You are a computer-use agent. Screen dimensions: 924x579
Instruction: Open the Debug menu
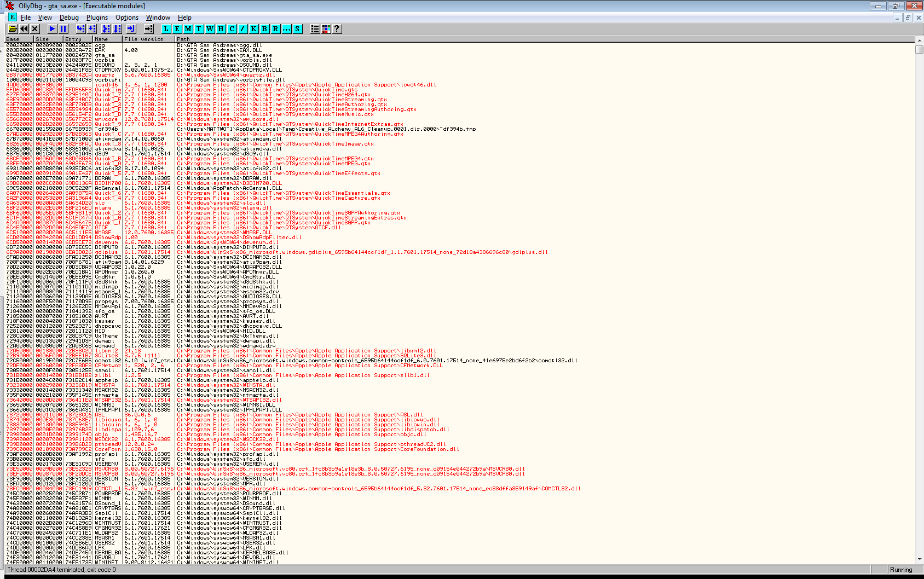coord(69,17)
